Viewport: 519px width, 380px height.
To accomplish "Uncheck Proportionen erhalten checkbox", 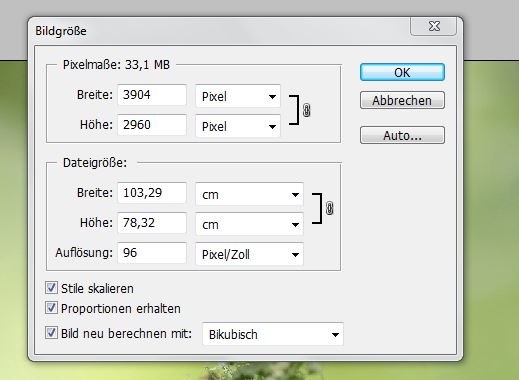I will pyautogui.click(x=51, y=308).
